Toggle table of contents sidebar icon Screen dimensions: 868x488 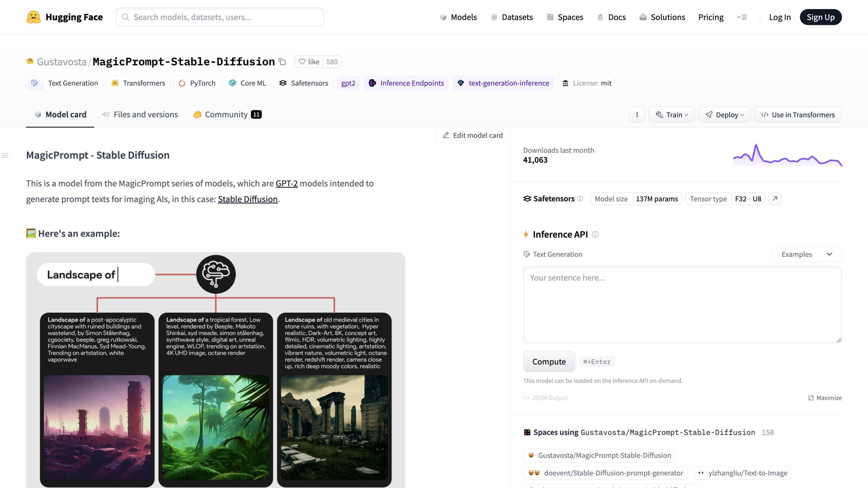5,155
